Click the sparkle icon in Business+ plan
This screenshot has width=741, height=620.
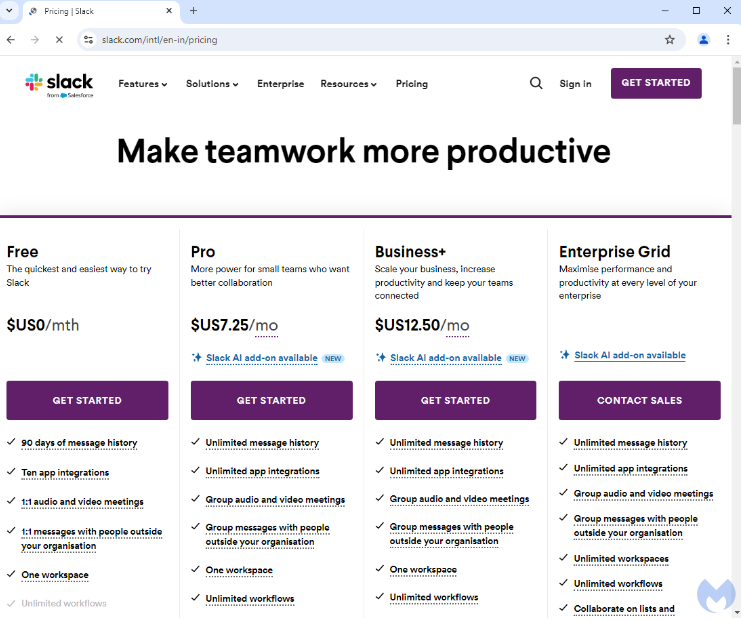(x=381, y=357)
